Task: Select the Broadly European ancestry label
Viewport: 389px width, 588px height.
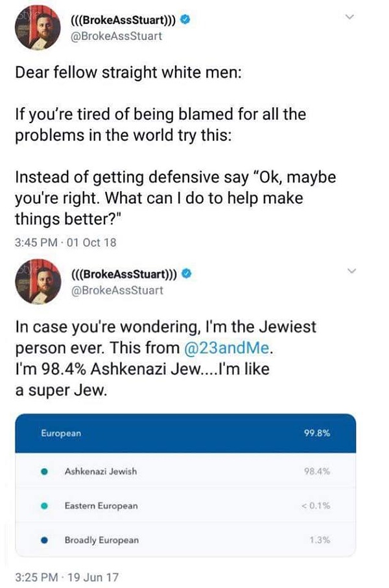Action: (101, 539)
